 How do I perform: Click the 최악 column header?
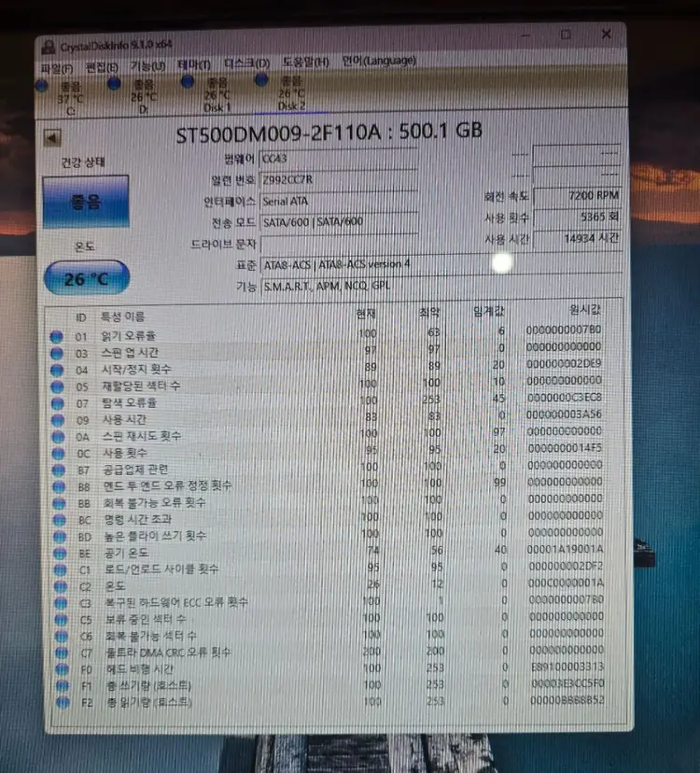tap(429, 313)
